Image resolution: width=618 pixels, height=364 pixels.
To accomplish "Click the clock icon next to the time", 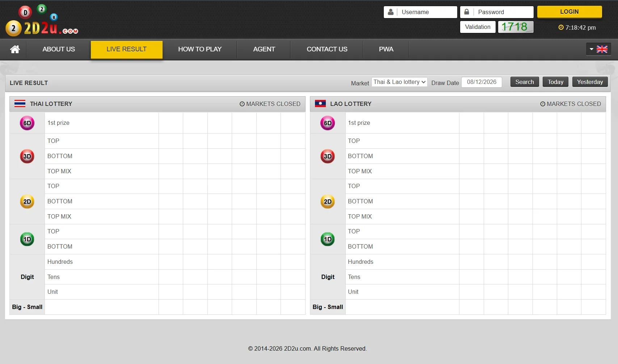I will click(x=561, y=27).
